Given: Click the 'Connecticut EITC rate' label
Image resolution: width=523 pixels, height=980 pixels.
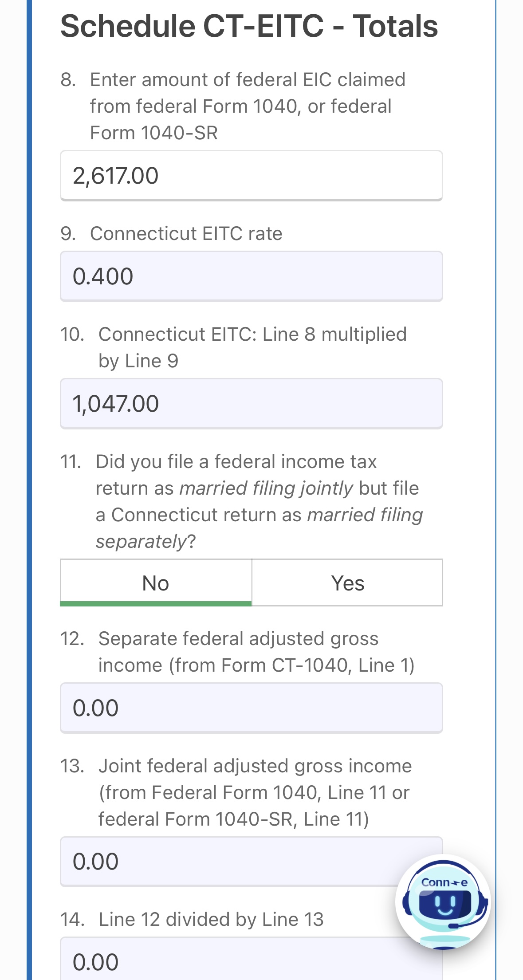Looking at the screenshot, I should (x=186, y=233).
